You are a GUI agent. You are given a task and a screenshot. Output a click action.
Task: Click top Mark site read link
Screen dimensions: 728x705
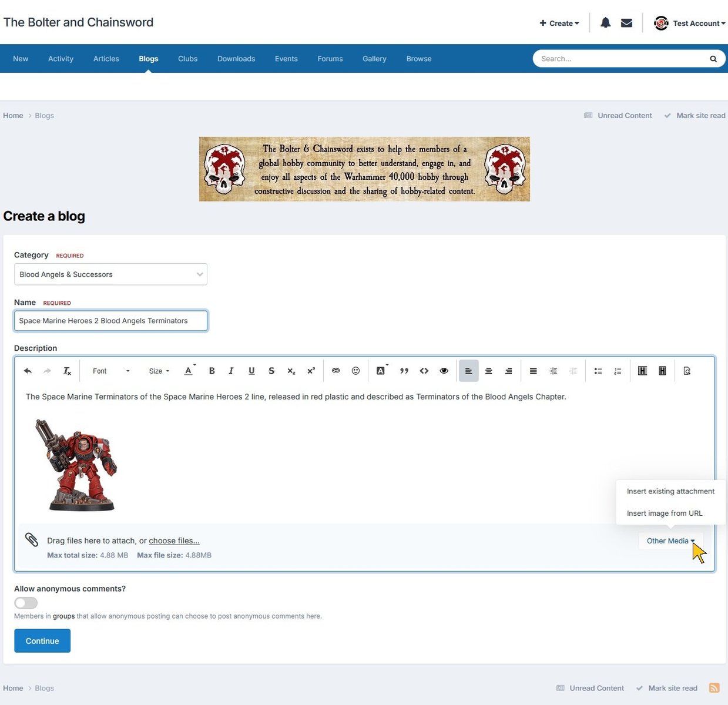(695, 116)
